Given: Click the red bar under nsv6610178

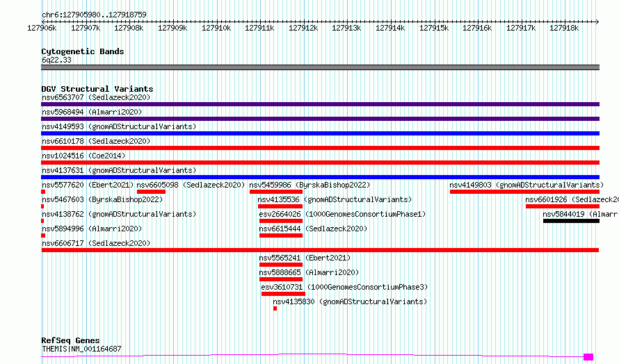Looking at the screenshot, I should tap(320, 148).
